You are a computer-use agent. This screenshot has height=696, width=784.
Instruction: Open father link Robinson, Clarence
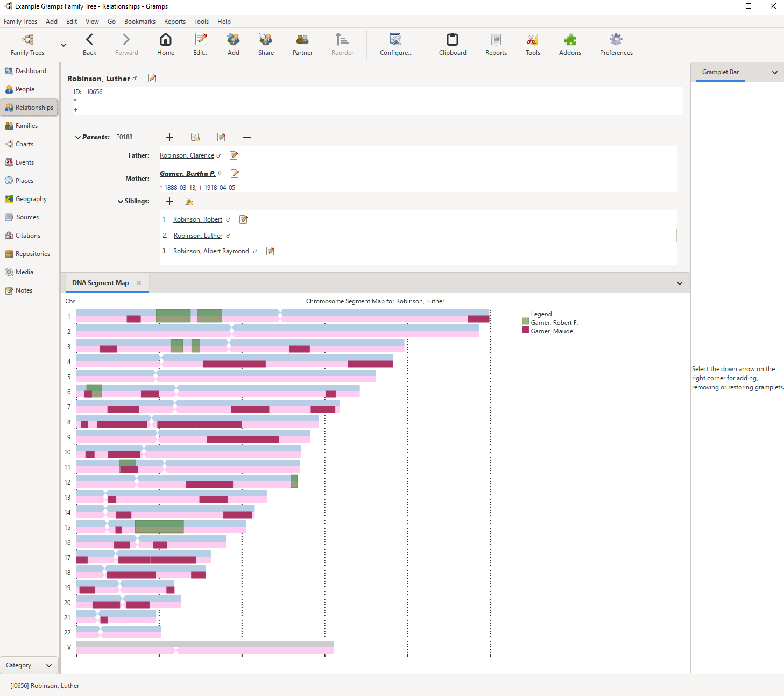tap(187, 155)
